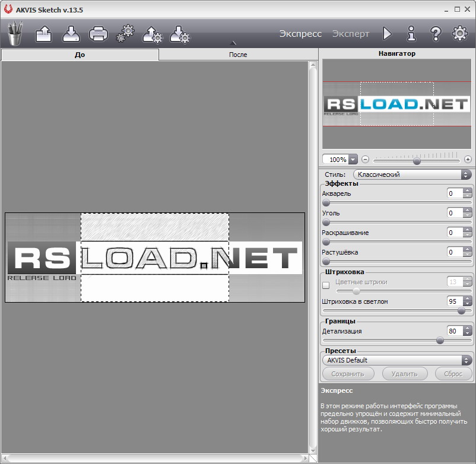Click the Уголь slider handle
476x464 pixels.
point(326,223)
